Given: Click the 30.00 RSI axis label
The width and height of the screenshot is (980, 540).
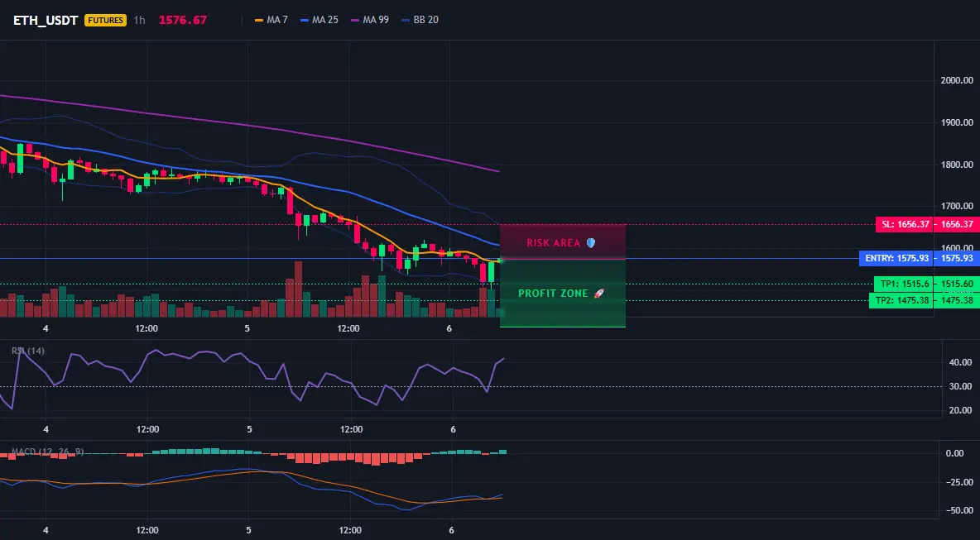Looking at the screenshot, I should point(960,386).
